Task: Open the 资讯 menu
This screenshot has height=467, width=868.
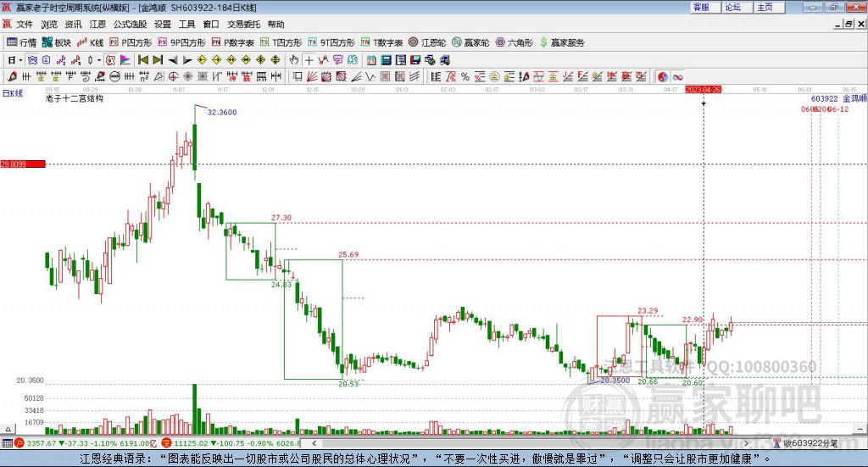Action: coord(73,25)
